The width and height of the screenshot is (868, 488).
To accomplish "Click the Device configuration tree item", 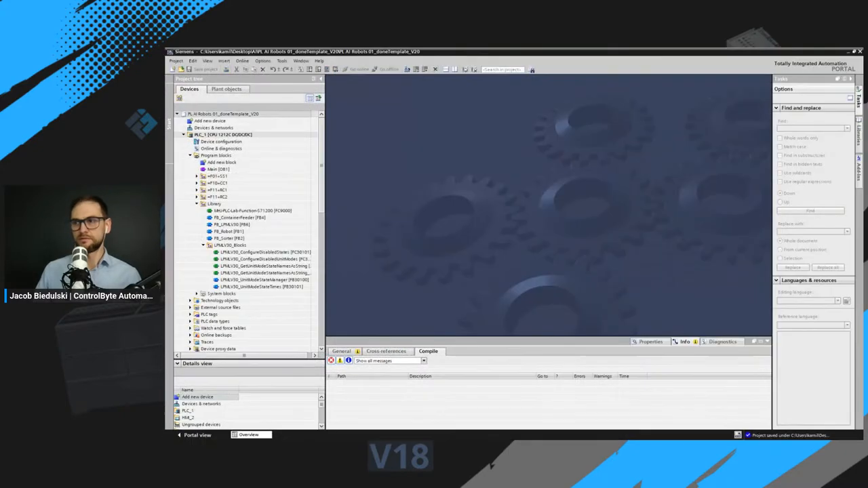I will 221,142.
